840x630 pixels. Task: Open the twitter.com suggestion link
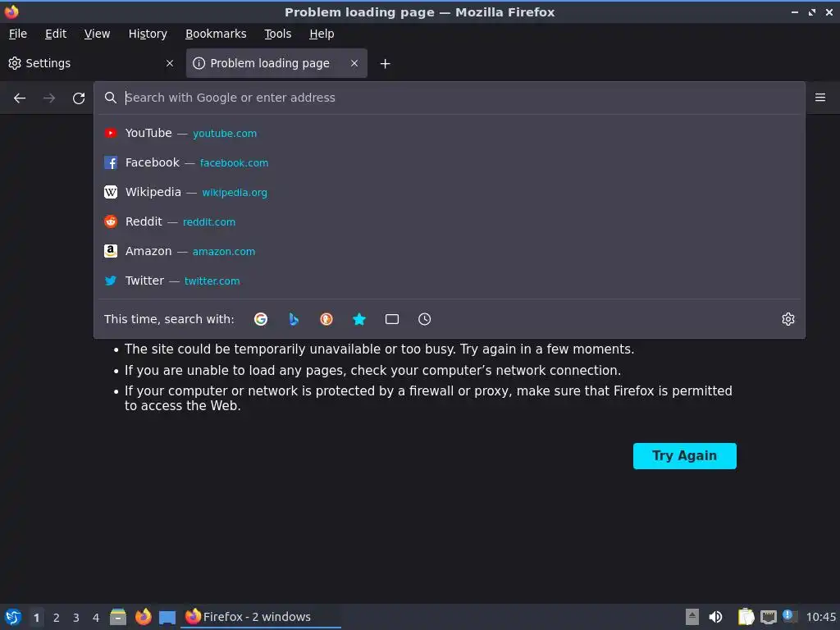coord(212,281)
